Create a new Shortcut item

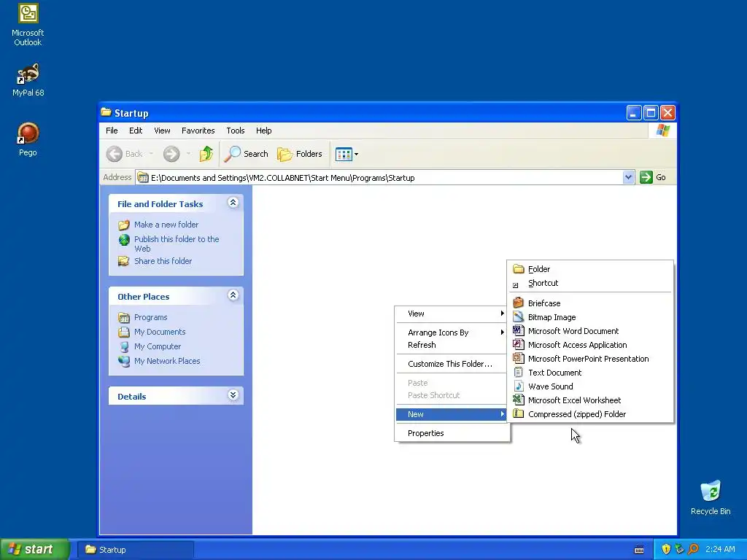pos(591,283)
